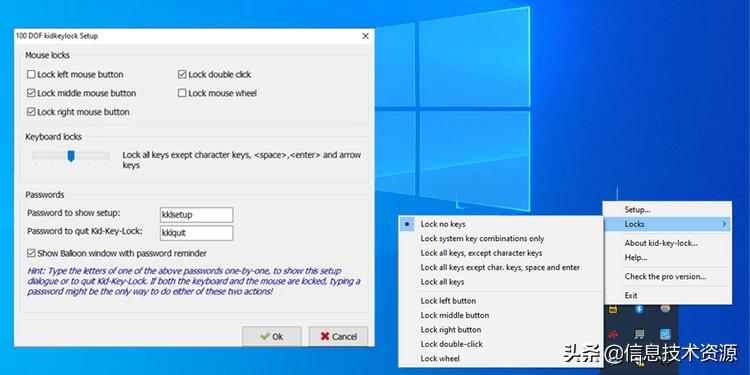Click the Cancel button with red X

coord(338,337)
